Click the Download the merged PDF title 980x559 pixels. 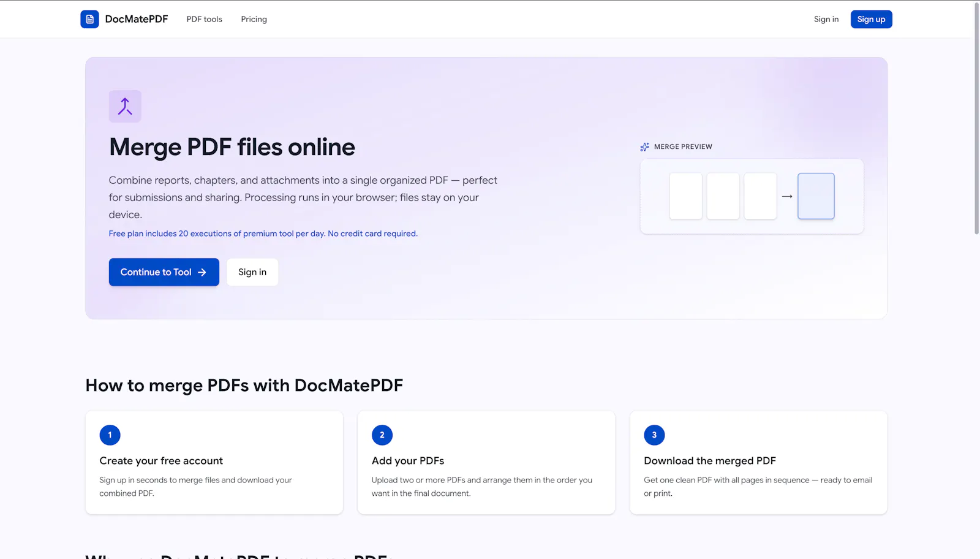click(x=710, y=461)
